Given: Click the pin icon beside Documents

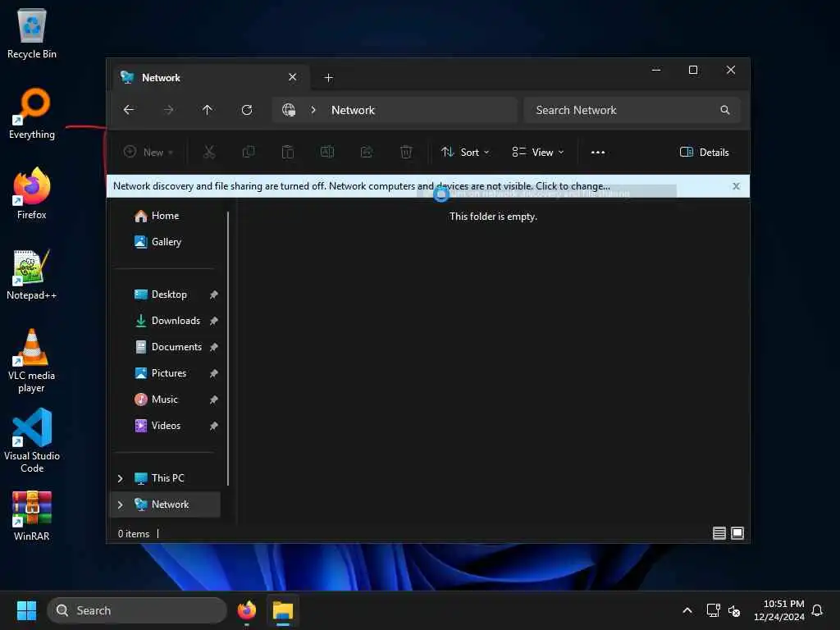Looking at the screenshot, I should tap(214, 347).
